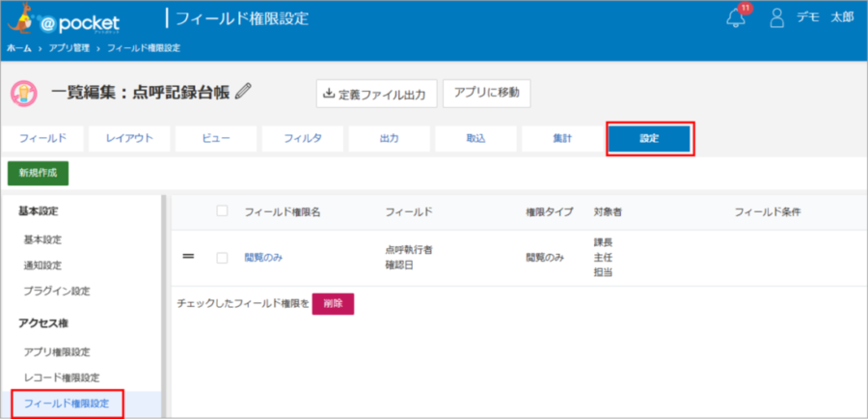Switch to the フィルタ tab
Viewport: 868px width, 419px height.
pos(303,139)
